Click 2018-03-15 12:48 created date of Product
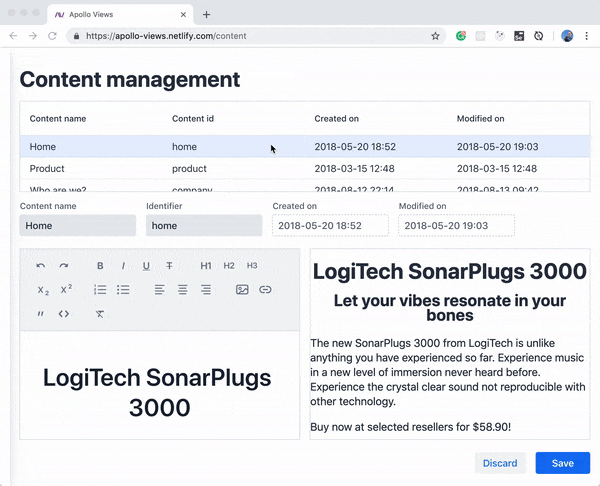 click(354, 168)
